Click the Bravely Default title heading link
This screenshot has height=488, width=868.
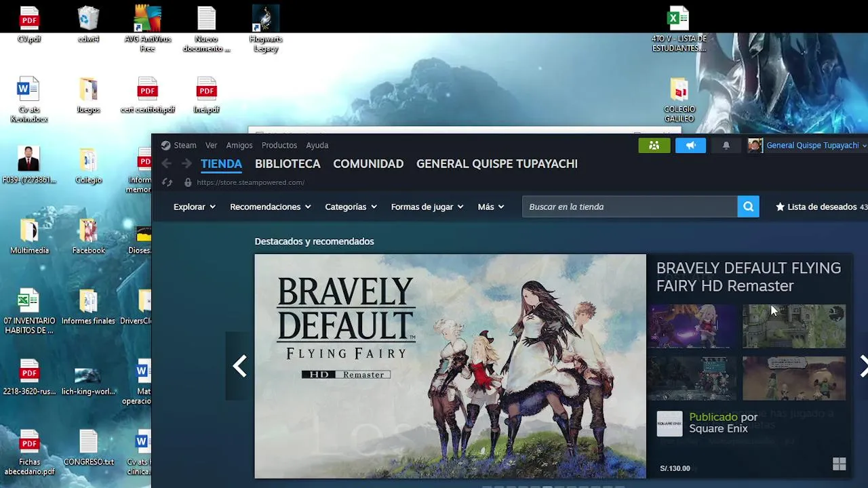749,277
